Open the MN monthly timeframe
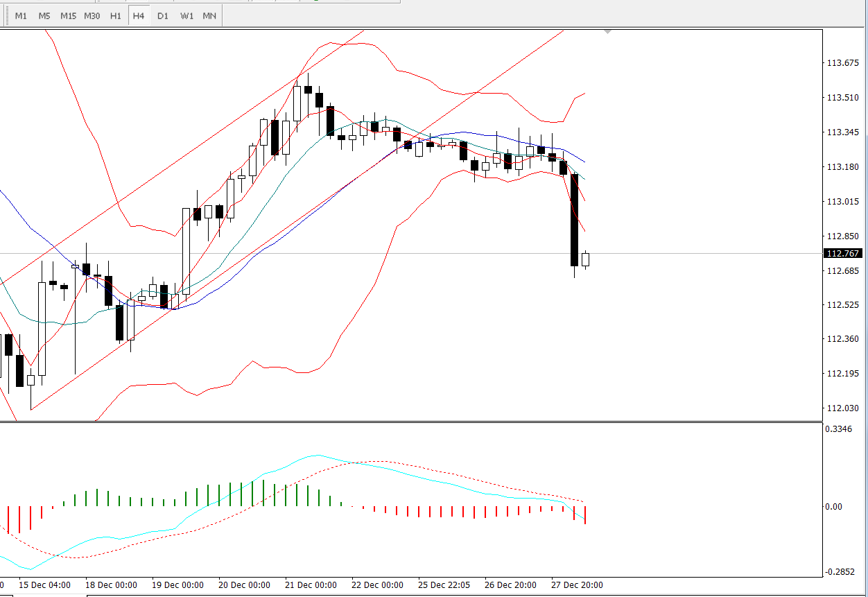This screenshot has height=597, width=868. [209, 15]
